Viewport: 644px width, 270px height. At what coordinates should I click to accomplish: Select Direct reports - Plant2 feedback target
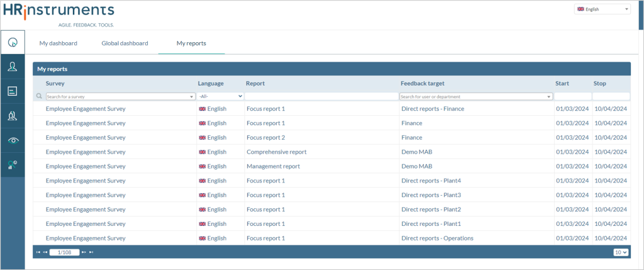tap(431, 210)
